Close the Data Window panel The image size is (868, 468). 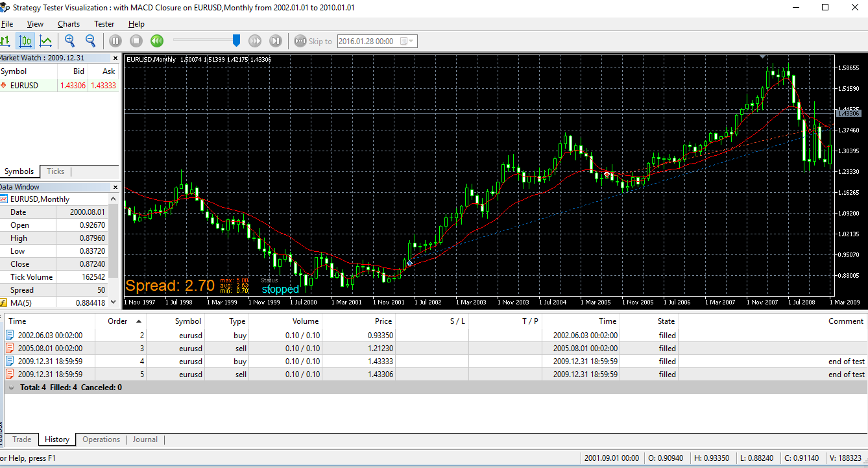coord(115,187)
